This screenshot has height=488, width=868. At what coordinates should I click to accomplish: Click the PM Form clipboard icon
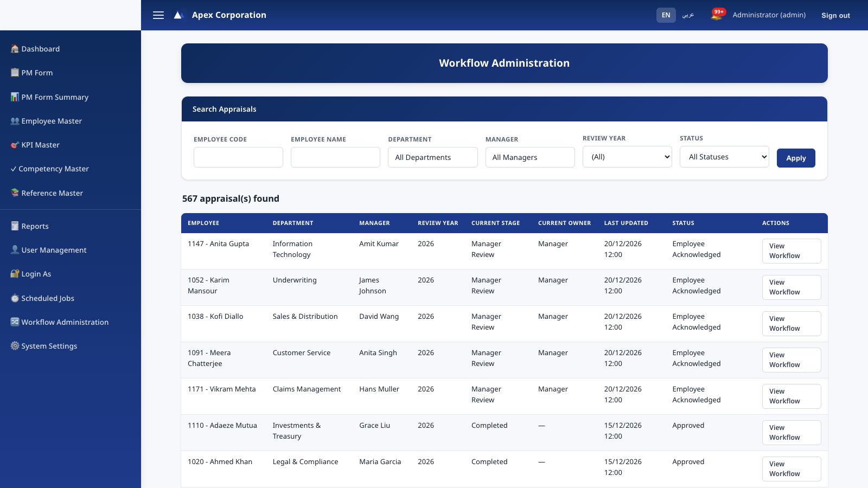[15, 73]
